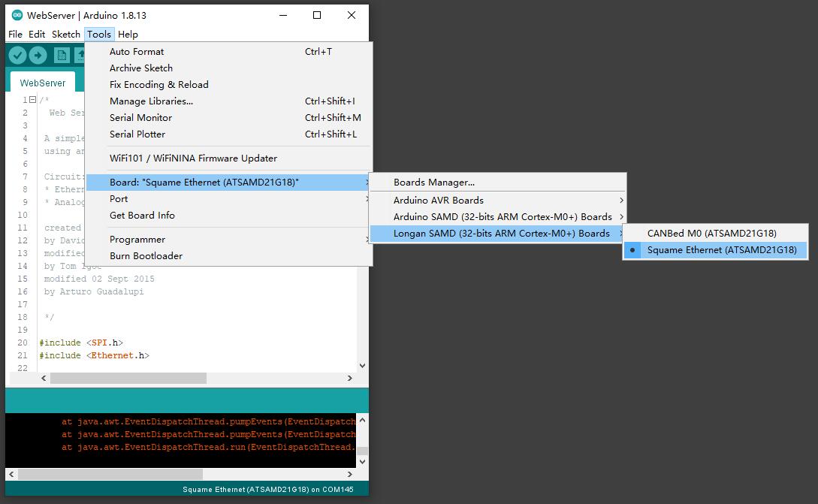Select Squame Ethernet (ATSAMD21G18) board

(715, 250)
